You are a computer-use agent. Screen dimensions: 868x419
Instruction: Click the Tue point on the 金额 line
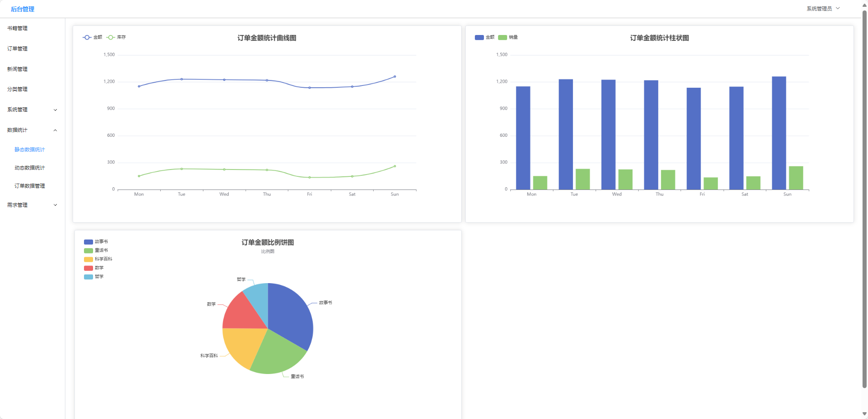(x=182, y=79)
